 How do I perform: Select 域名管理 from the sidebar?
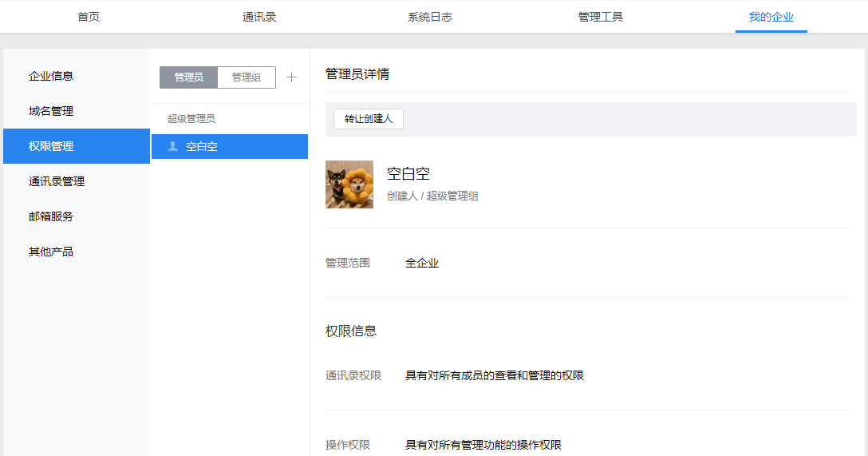coord(51,111)
